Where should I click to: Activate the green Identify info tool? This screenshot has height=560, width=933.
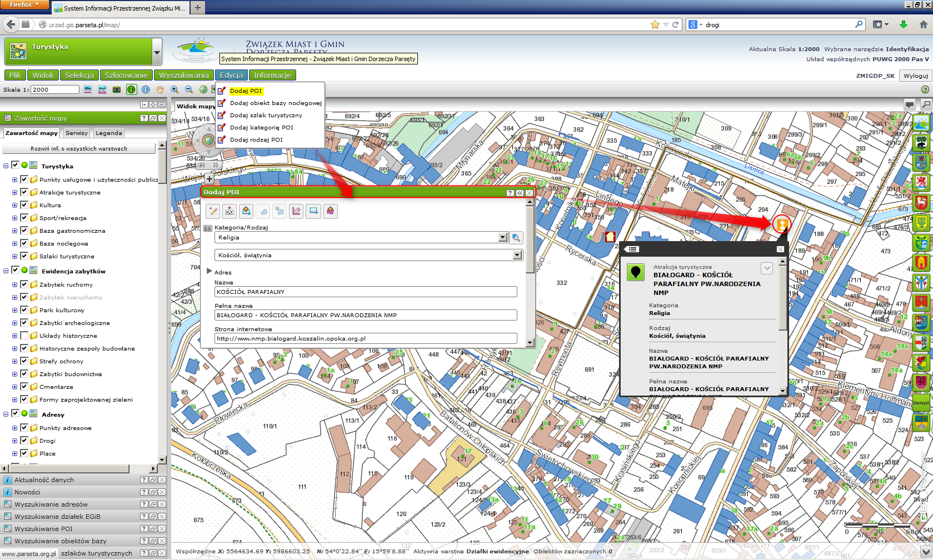131,89
